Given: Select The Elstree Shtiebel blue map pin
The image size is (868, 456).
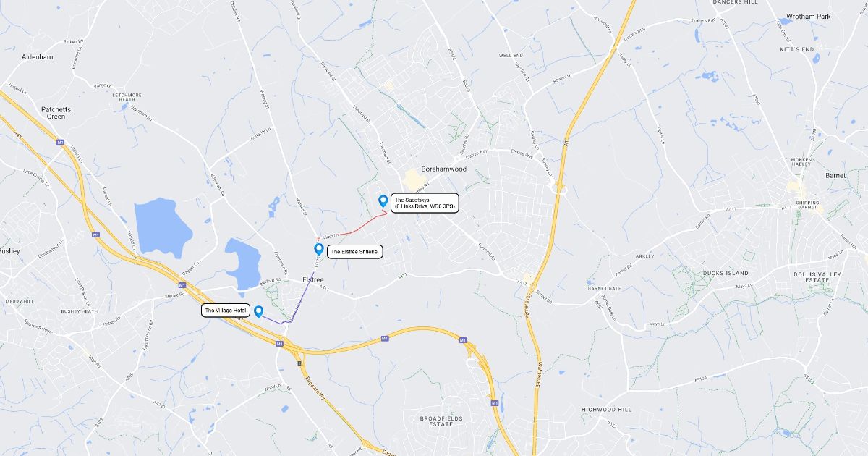Looking at the screenshot, I should click(x=318, y=250).
